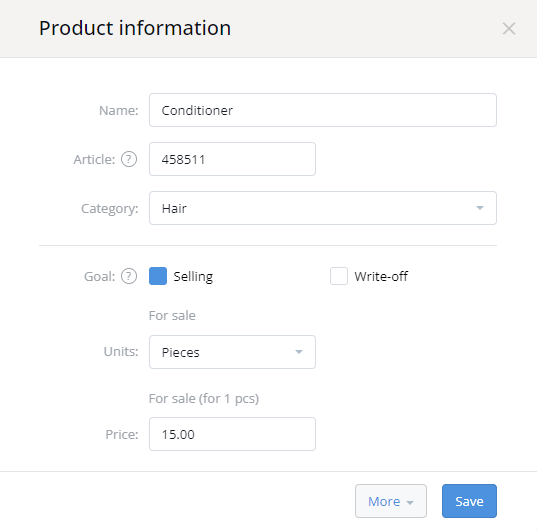Click the Write-off label text
This screenshot has width=537, height=530.
point(381,276)
